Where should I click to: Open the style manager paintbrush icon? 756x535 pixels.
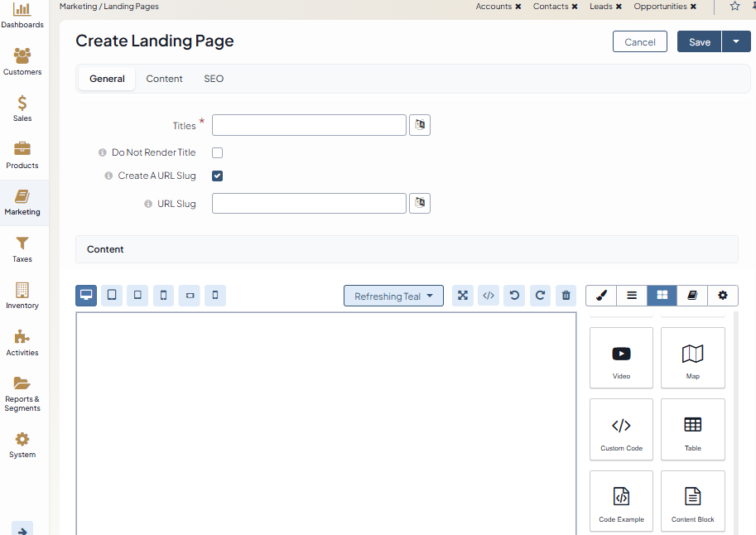(601, 296)
